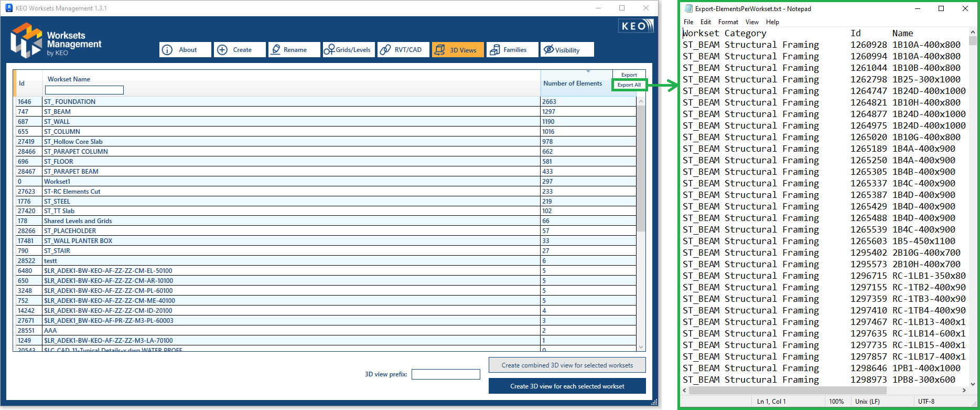Sort by the Number of Elements column

573,83
